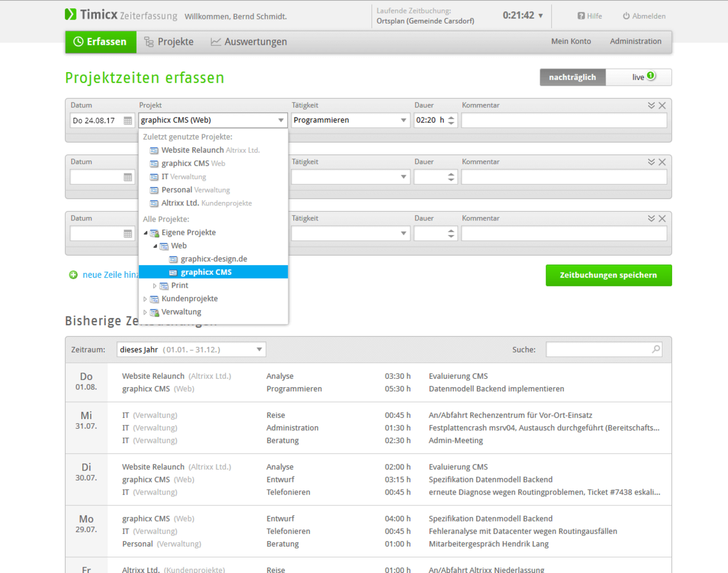This screenshot has width=728, height=573.
Task: Switch to live tracking mode
Action: point(638,77)
